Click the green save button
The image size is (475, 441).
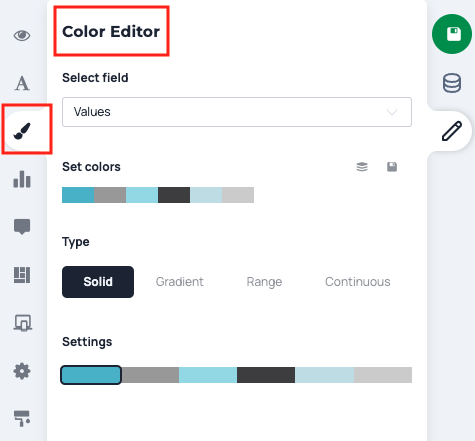pyautogui.click(x=452, y=34)
